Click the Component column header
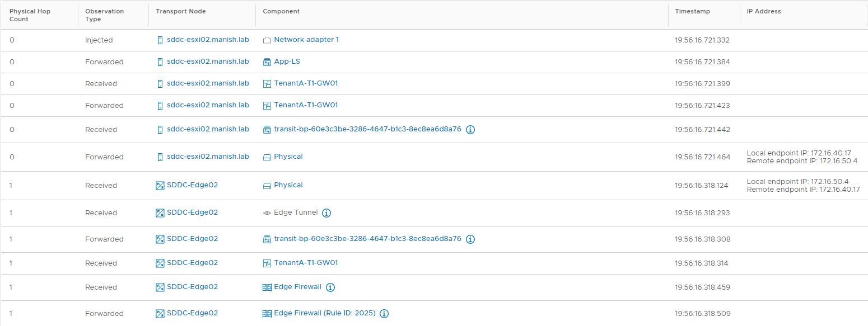The image size is (868, 326). coord(281,11)
